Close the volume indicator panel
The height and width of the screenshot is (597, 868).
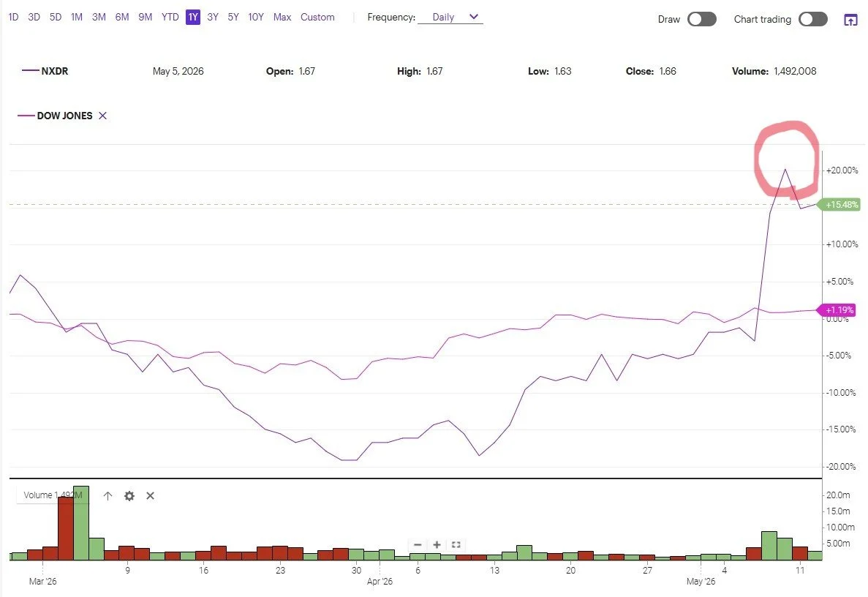coord(150,495)
